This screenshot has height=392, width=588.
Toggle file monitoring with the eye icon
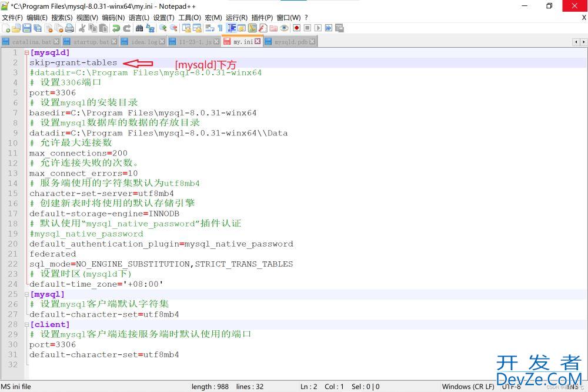[x=284, y=28]
